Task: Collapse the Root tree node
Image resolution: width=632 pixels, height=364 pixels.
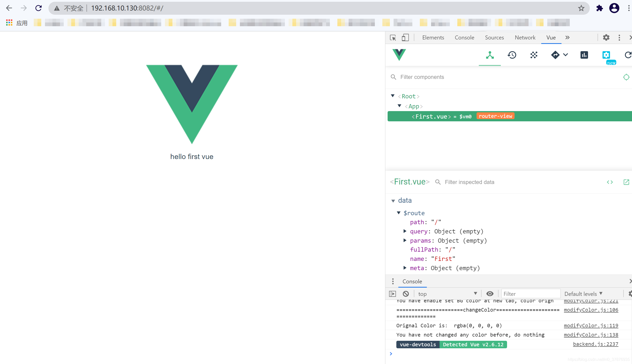Action: pyautogui.click(x=393, y=96)
